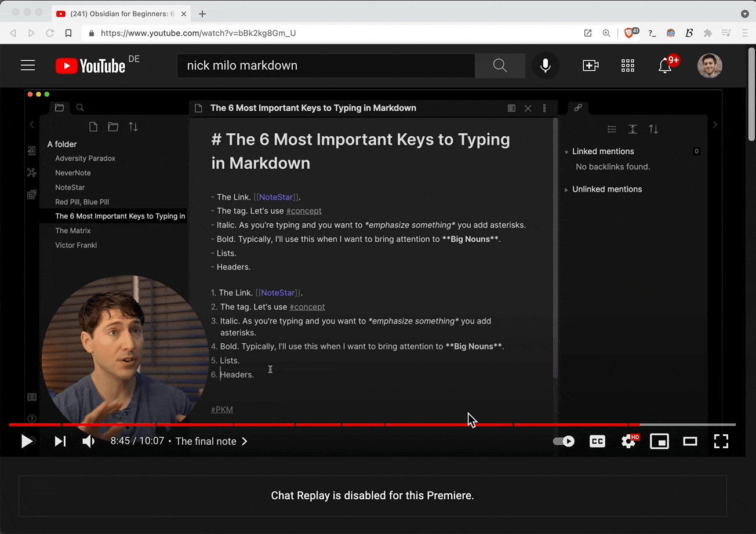Image resolution: width=756 pixels, height=534 pixels.
Task: Open the browser extensions puzzle icon
Action: 707,33
